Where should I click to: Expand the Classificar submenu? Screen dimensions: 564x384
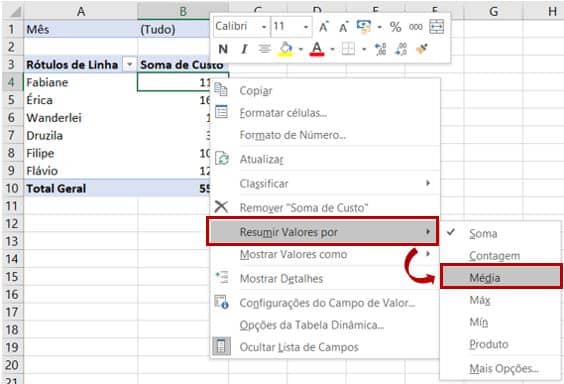point(325,184)
